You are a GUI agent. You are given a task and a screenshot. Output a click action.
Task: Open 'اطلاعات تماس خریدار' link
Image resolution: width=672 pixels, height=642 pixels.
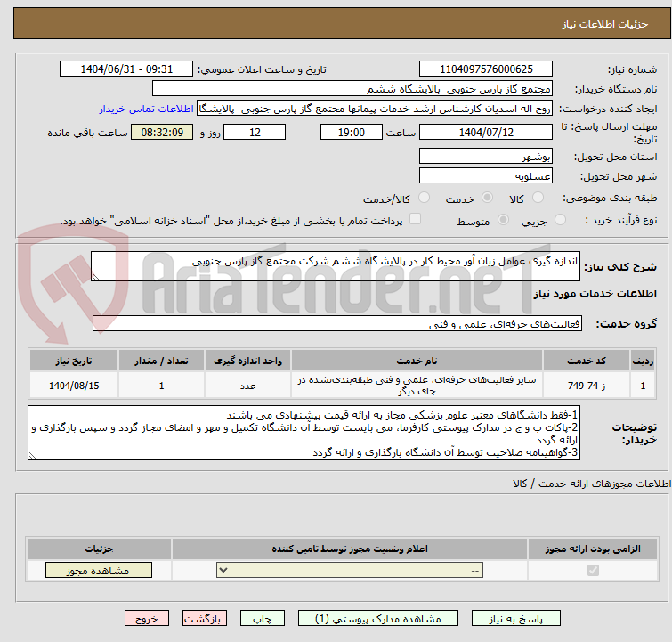click(x=147, y=109)
